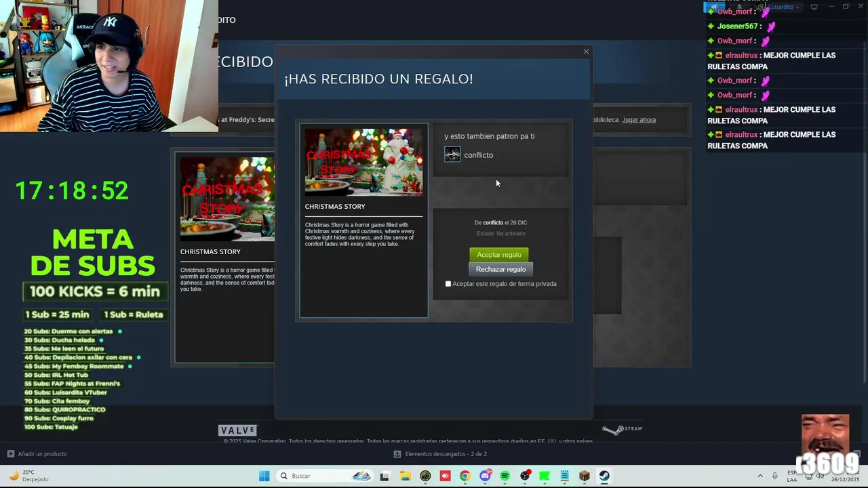Screen dimensions: 868x488
Task: Open the Christmas Story image in the dialog
Action: [363, 162]
